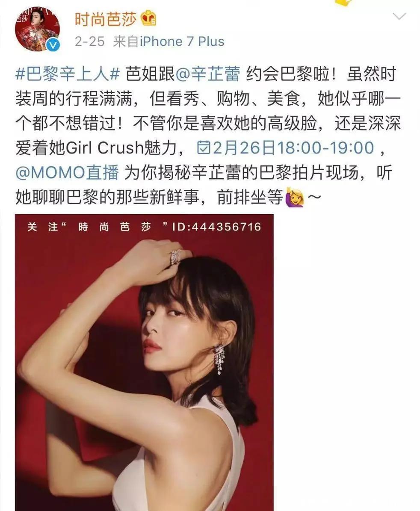Tap the 关注 时尚芭莎 ID banner text

pyautogui.click(x=144, y=227)
